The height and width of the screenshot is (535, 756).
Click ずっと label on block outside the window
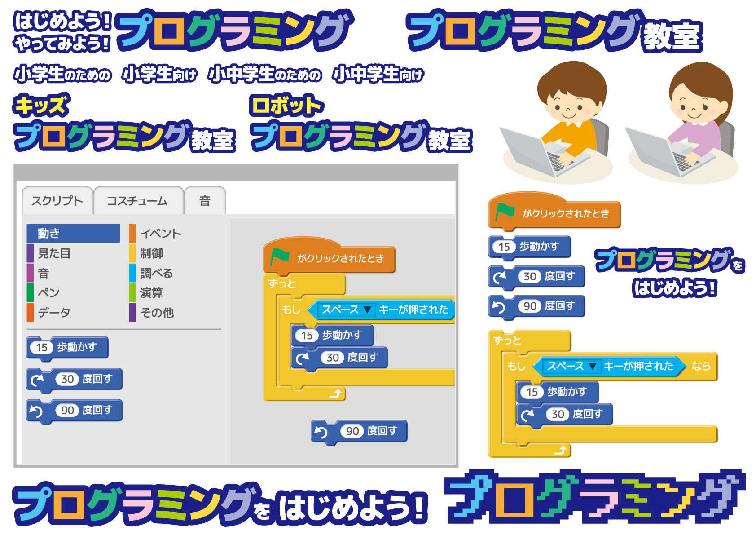click(x=507, y=340)
